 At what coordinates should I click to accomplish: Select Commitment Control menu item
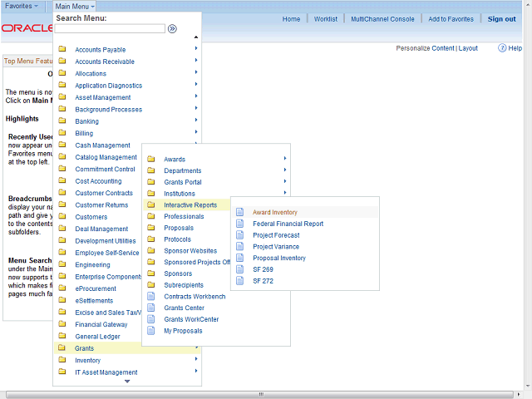pyautogui.click(x=105, y=170)
